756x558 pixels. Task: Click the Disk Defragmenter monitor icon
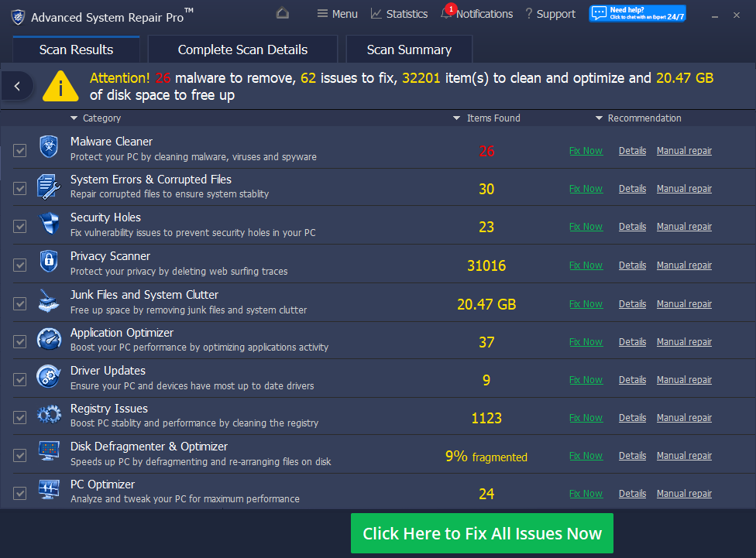click(49, 451)
